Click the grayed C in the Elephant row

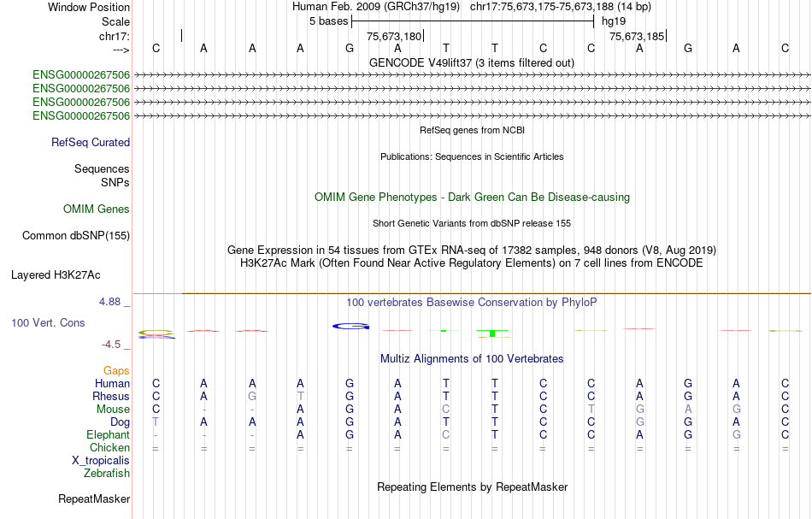click(x=446, y=435)
